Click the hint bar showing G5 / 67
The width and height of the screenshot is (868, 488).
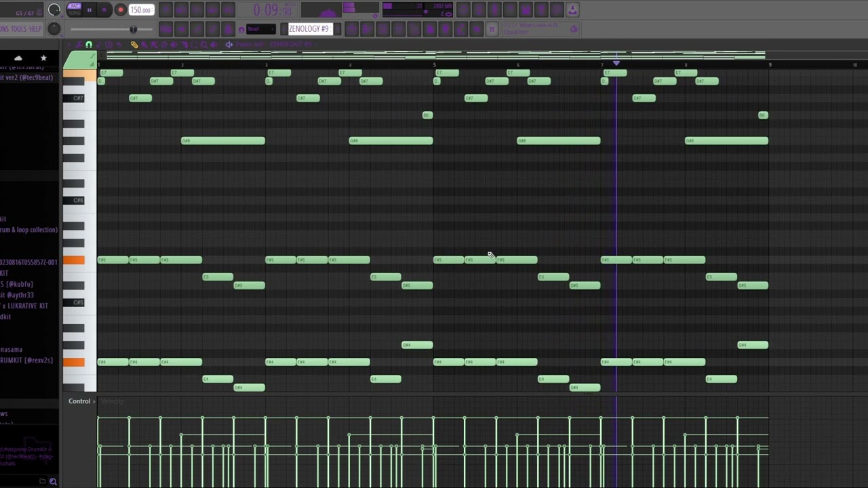24,14
